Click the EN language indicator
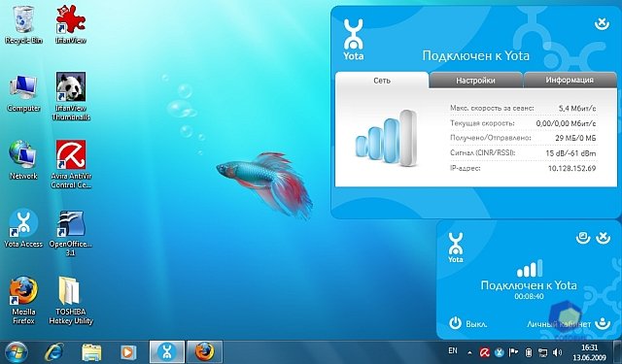Screen dimensions: 622x364 coord(453,350)
